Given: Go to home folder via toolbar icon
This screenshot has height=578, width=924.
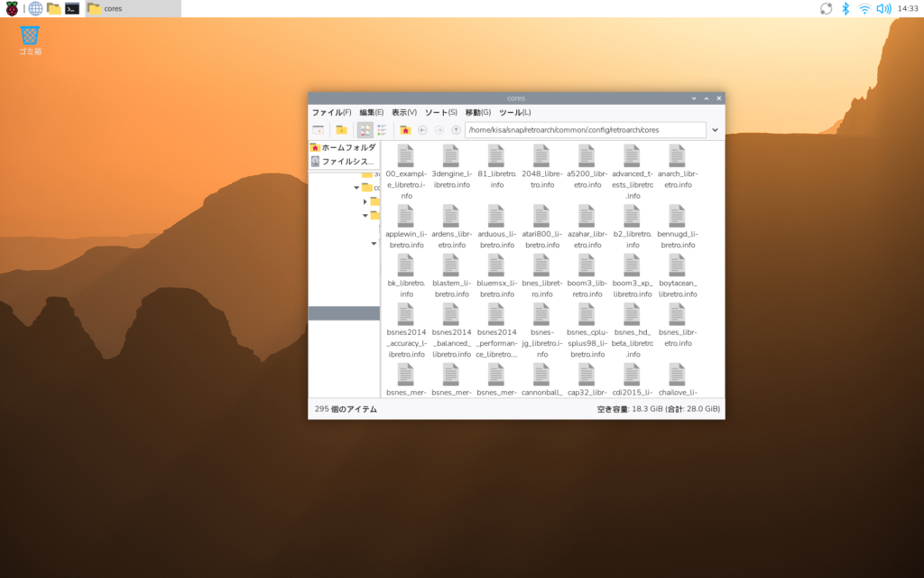Looking at the screenshot, I should (405, 130).
